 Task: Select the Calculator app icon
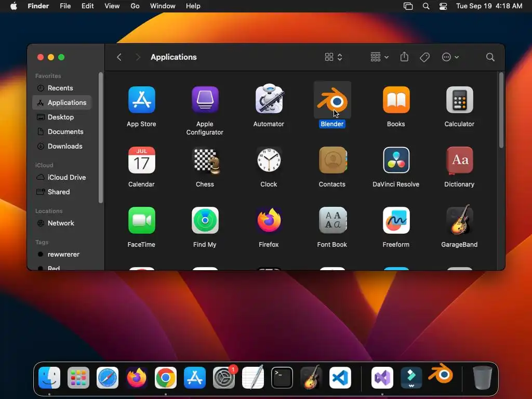tap(459, 100)
